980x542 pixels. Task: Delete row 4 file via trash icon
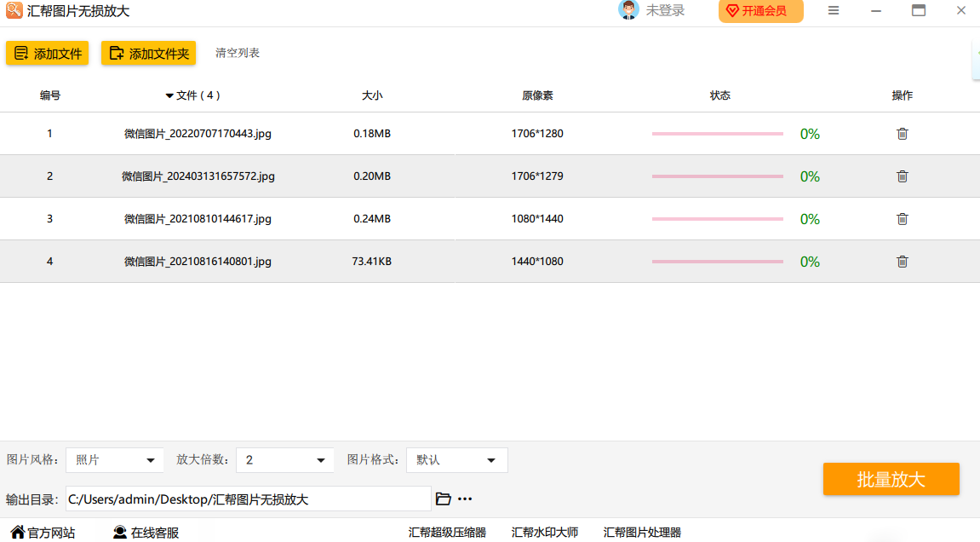pos(902,262)
